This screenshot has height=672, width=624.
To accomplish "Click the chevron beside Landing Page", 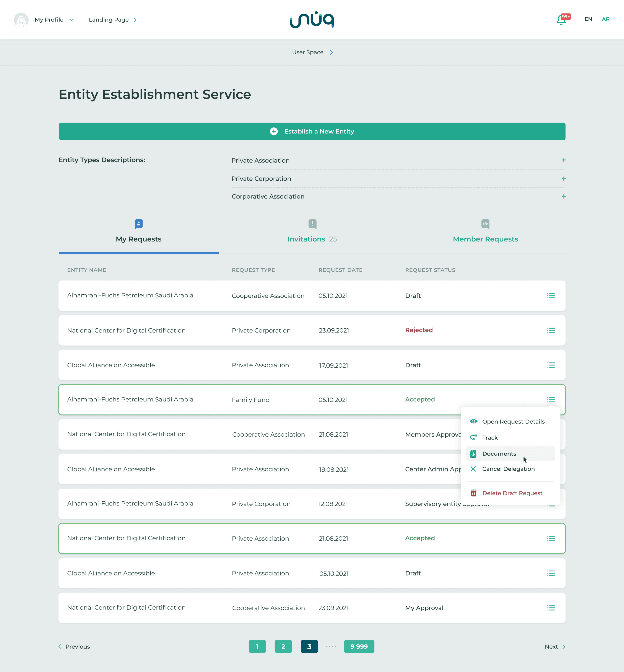I will tap(135, 20).
